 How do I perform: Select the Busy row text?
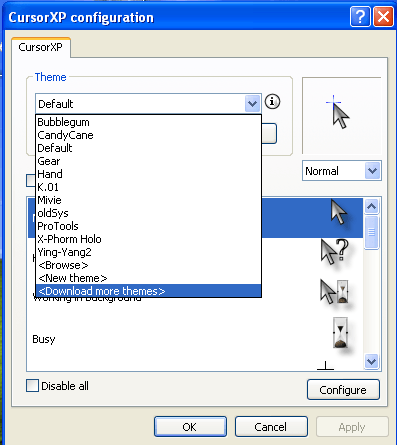[44, 339]
